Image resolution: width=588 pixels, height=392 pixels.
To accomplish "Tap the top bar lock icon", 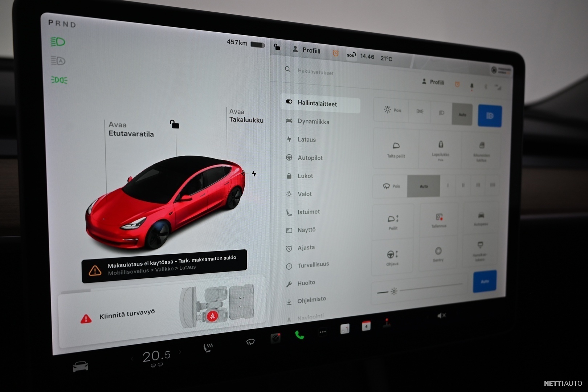I will pyautogui.click(x=277, y=47).
